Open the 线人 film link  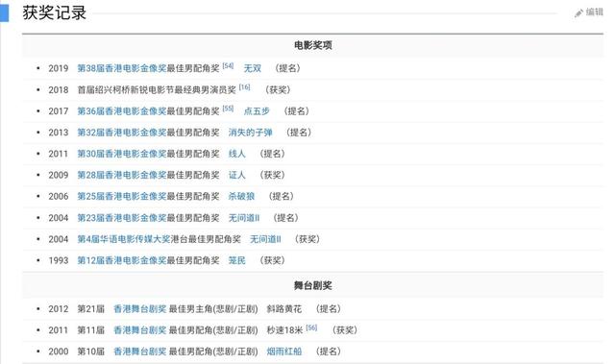pos(237,154)
